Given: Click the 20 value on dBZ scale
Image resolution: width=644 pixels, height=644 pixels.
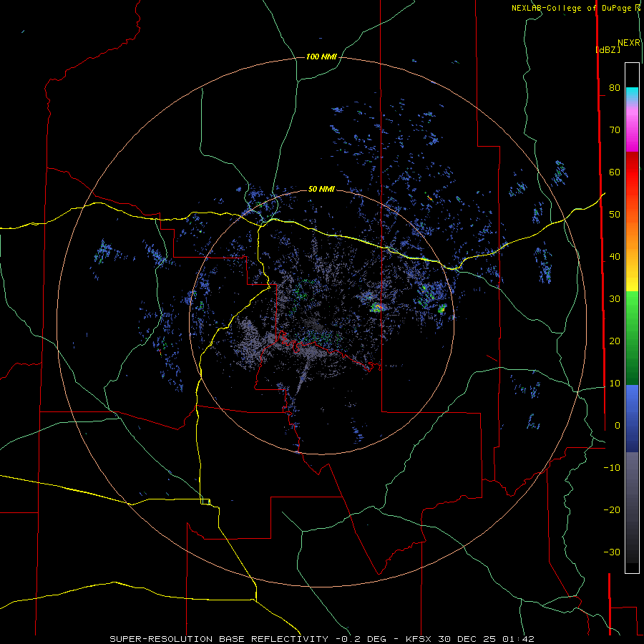Looking at the screenshot, I should tap(615, 341).
